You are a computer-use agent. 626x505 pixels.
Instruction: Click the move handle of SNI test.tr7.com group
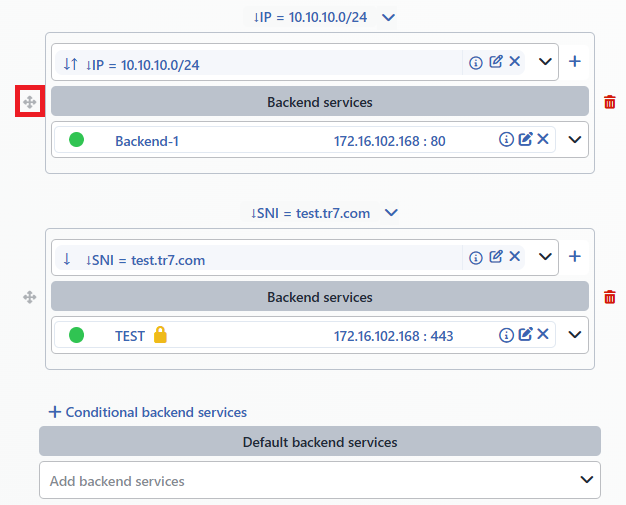point(30,297)
